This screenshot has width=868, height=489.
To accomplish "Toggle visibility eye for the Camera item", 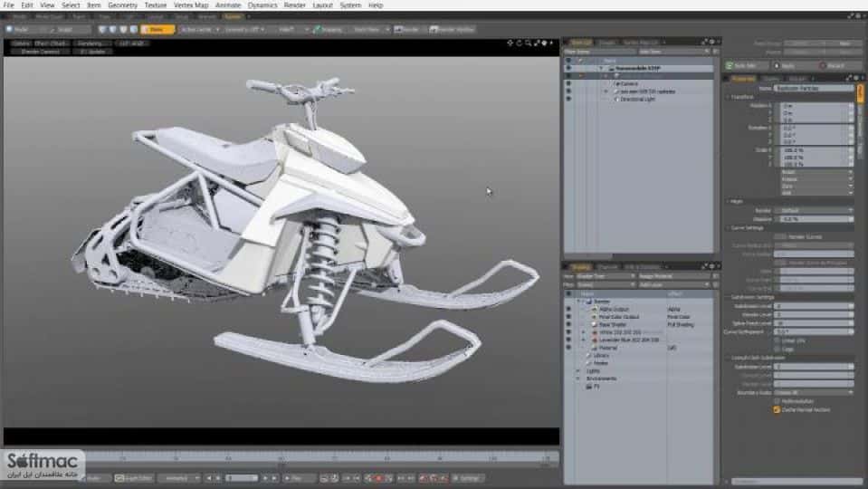I will 568,83.
